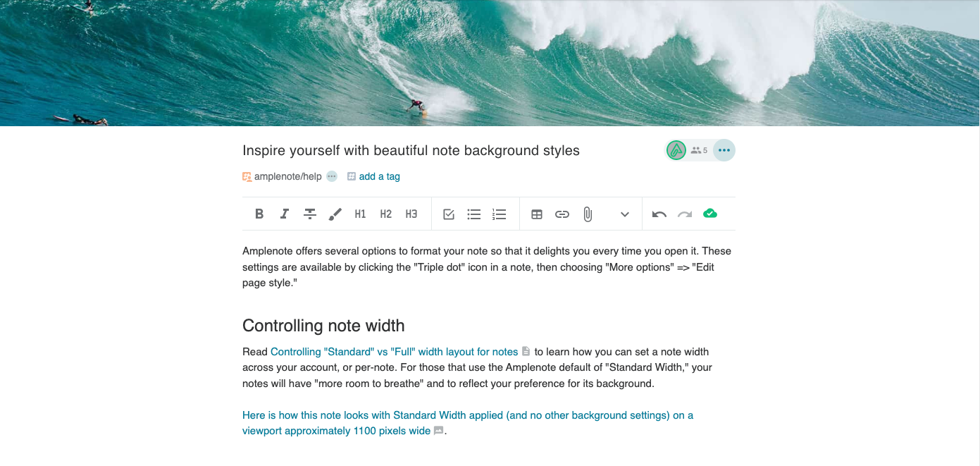The width and height of the screenshot is (980, 466).
Task: Set heading level H2
Action: click(x=386, y=214)
